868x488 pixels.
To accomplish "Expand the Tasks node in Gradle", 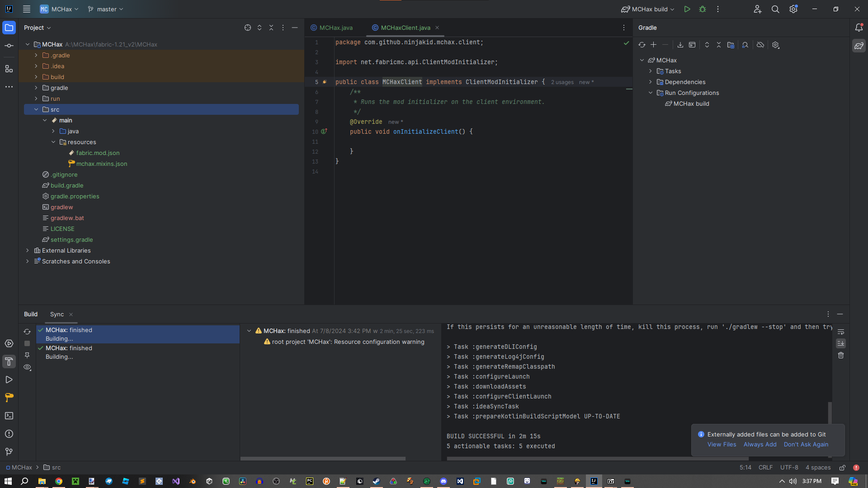I will [651, 71].
